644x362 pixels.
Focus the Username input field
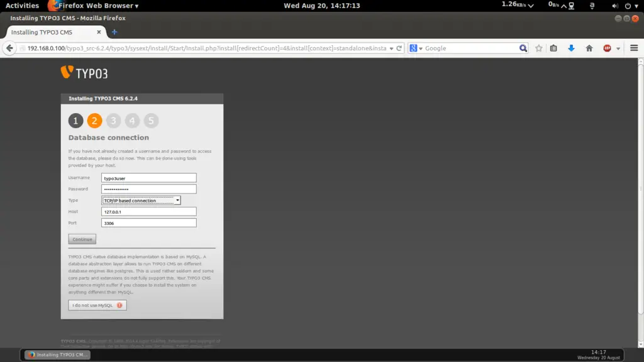148,178
